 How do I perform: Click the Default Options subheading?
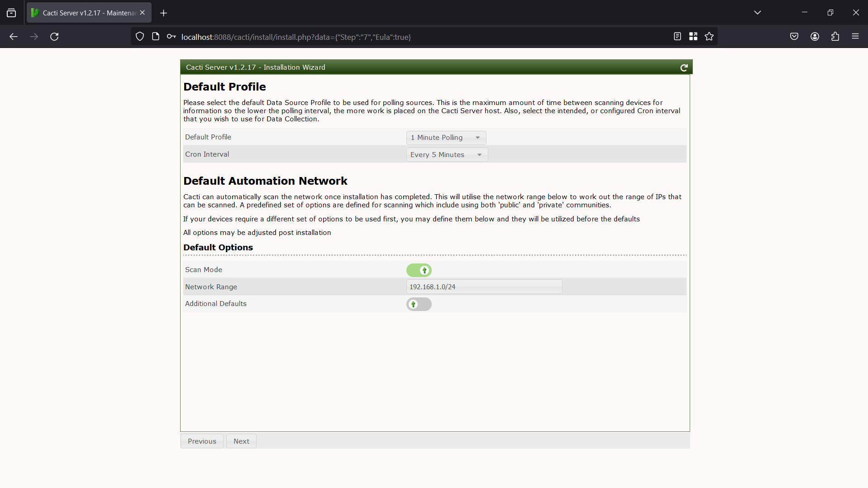(218, 248)
